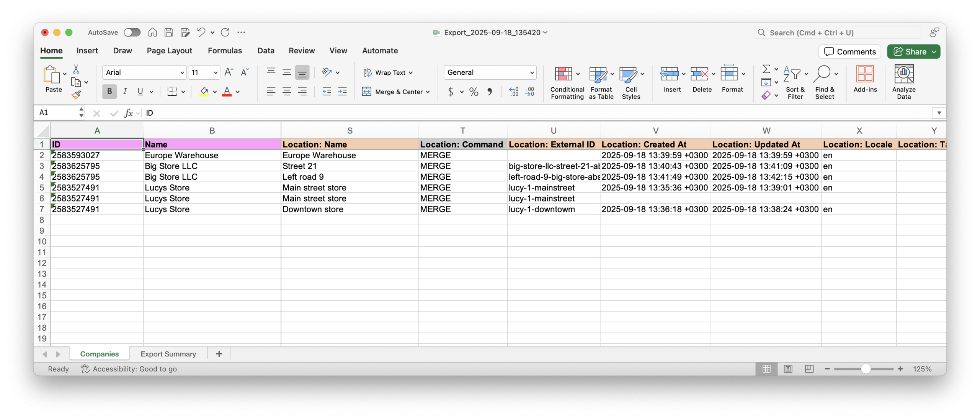
Task: Toggle the AutoSave switch
Action: pos(132,33)
